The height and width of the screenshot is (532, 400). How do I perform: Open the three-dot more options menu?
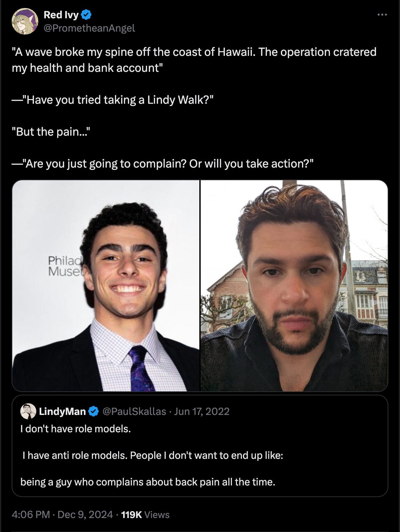point(382,15)
